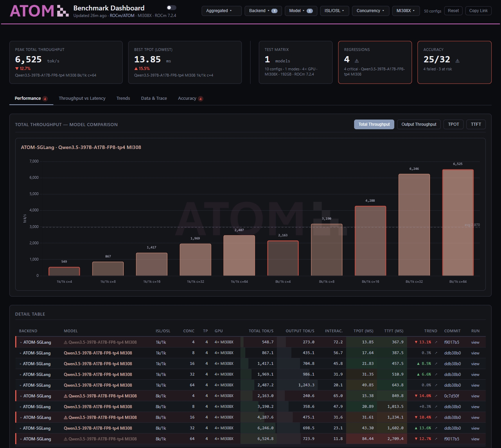This screenshot has width=501, height=448.
Task: Click the 84.44 TPOT value
Action: click(x=368, y=439)
